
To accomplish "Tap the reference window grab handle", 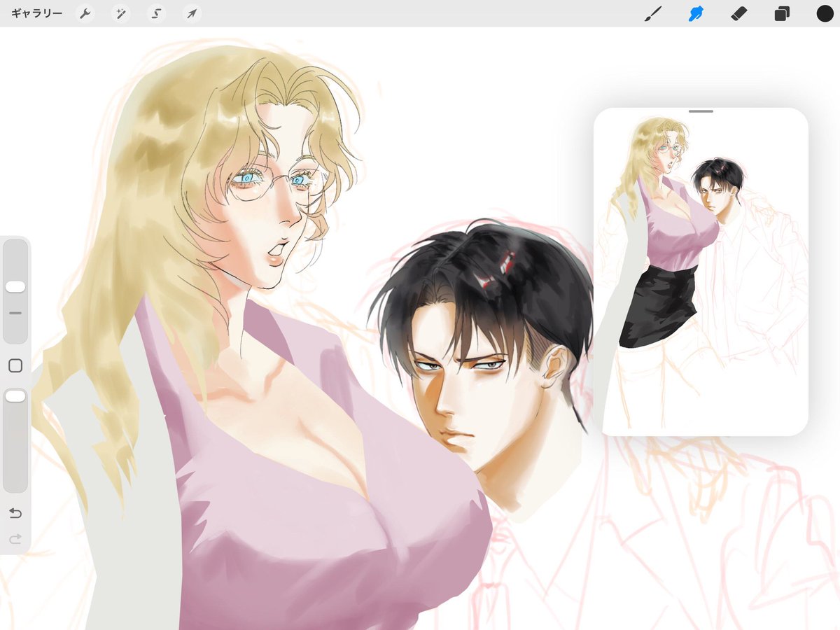I will pos(701,111).
